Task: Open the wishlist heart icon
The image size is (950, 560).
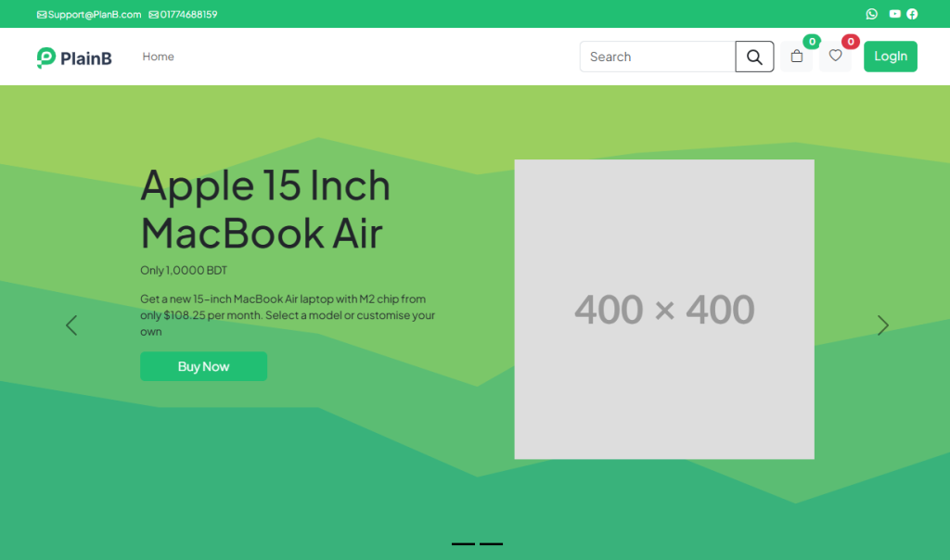Action: 835,57
